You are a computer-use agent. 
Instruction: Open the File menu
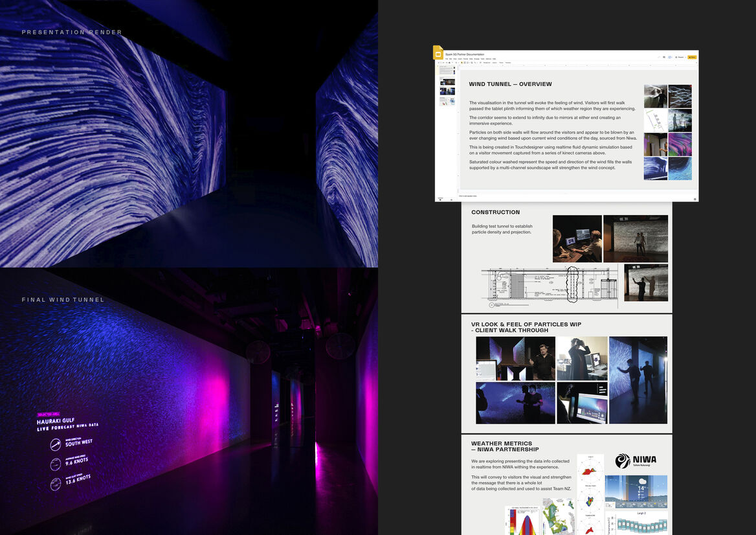447,58
